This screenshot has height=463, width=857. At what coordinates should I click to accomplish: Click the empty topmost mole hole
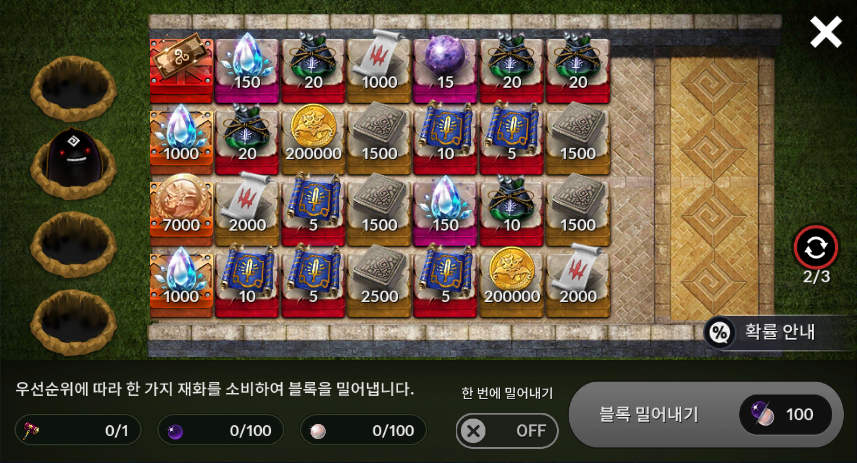pos(74,87)
